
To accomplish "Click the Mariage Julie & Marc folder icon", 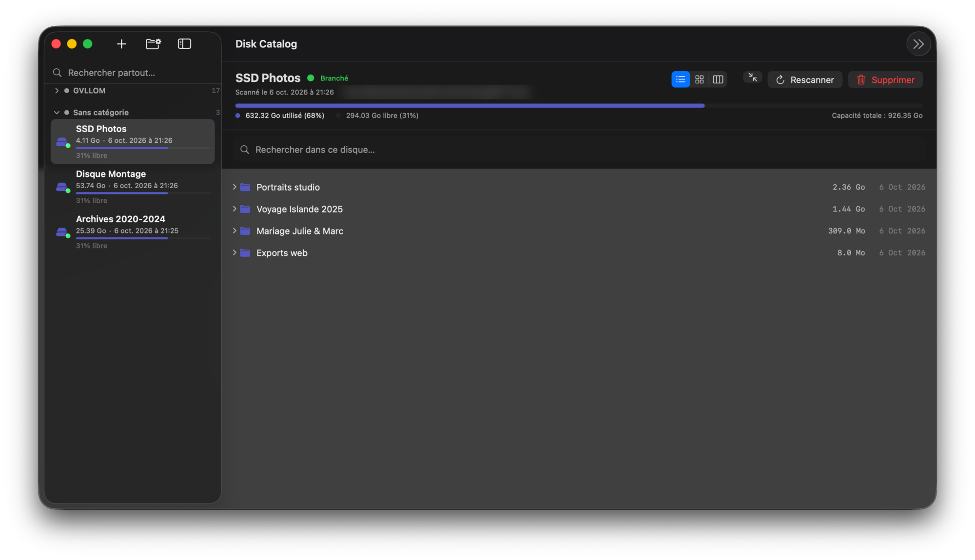I will (245, 231).
